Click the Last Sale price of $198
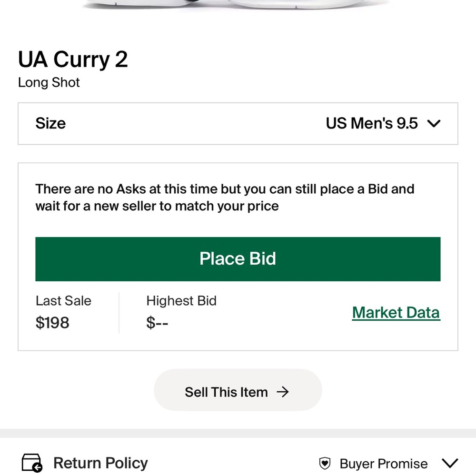 pyautogui.click(x=53, y=323)
